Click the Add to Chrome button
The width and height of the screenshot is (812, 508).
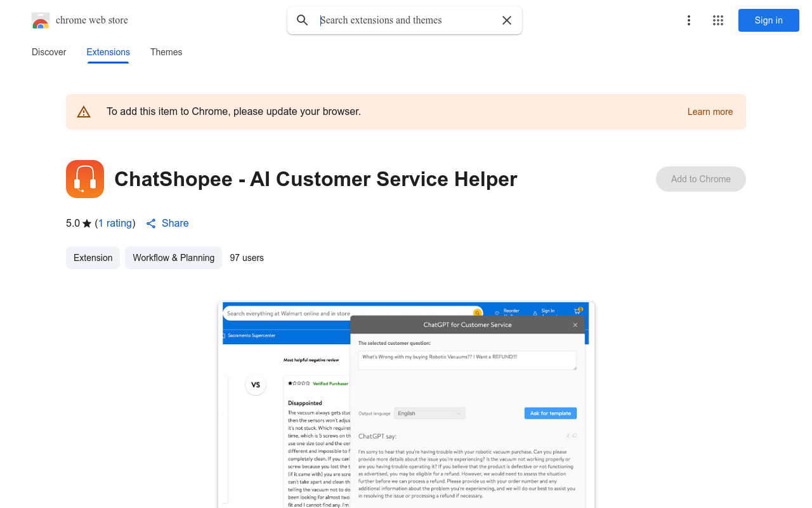coord(701,179)
